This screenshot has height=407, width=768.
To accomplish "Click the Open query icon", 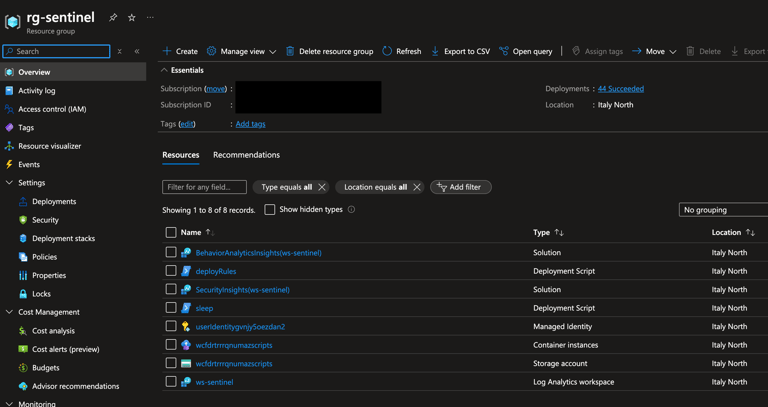I will pyautogui.click(x=504, y=51).
